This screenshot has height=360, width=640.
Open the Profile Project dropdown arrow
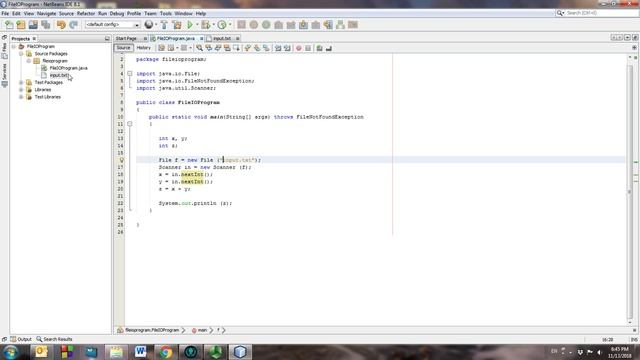(230, 25)
